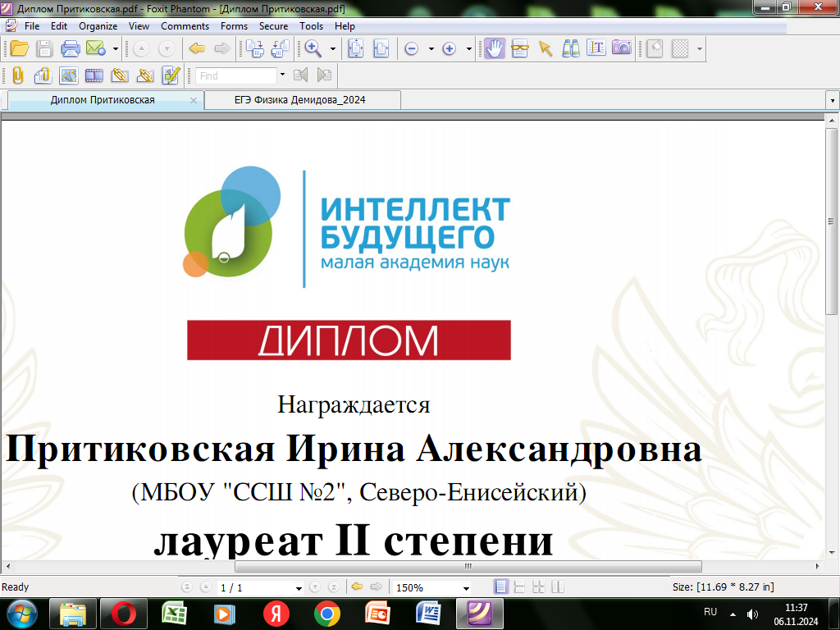Click the vertical scrollbar thumb
Viewport: 840px width, 630px height.
point(832,221)
